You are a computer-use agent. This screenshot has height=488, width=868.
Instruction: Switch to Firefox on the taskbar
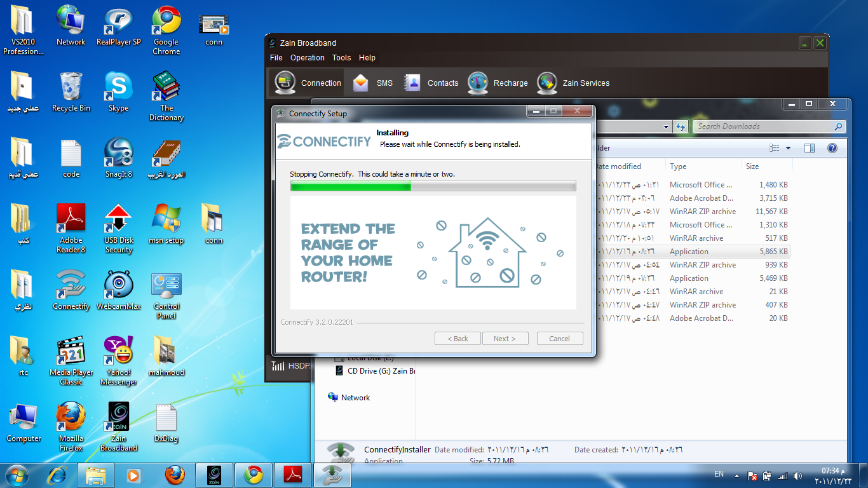click(174, 475)
